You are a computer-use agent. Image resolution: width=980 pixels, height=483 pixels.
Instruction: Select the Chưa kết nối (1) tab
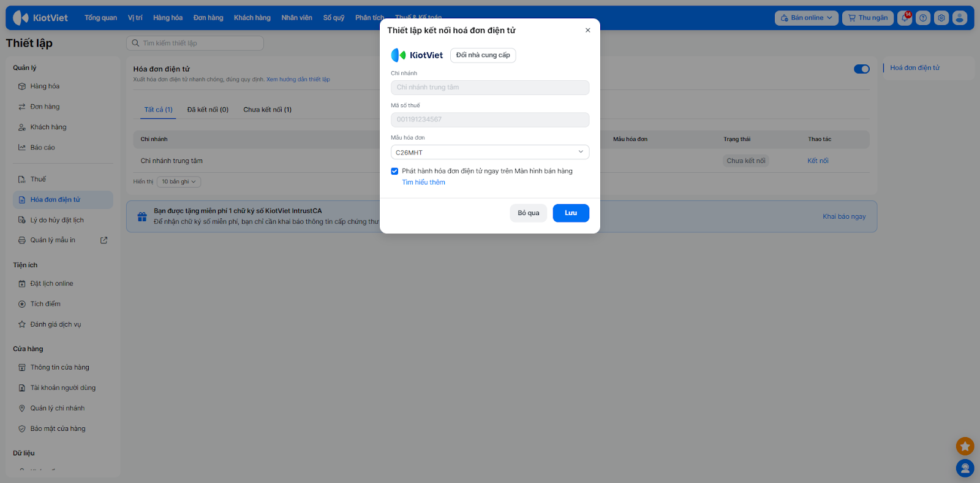(267, 110)
